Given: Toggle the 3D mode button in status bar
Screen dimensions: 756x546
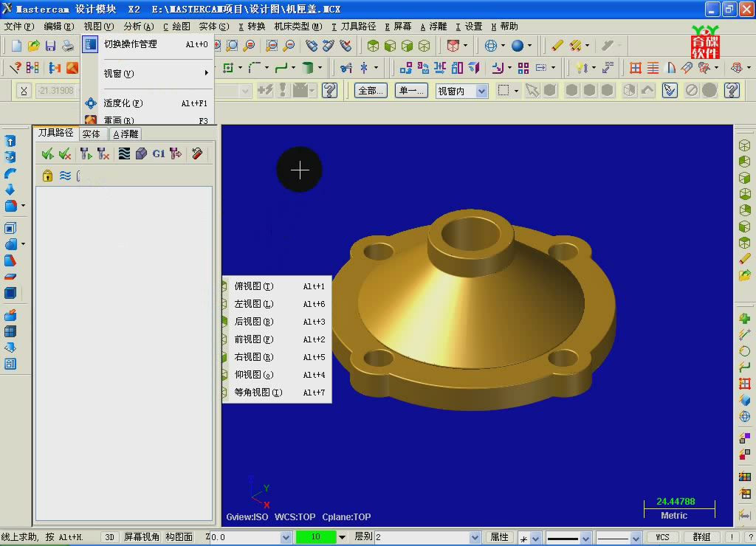Looking at the screenshot, I should 109,537.
